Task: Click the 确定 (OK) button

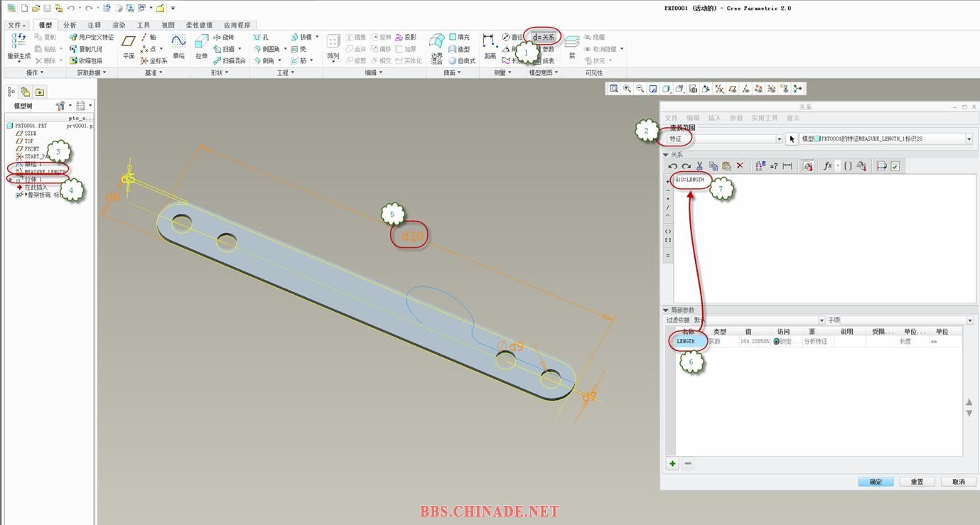Action: [x=876, y=482]
